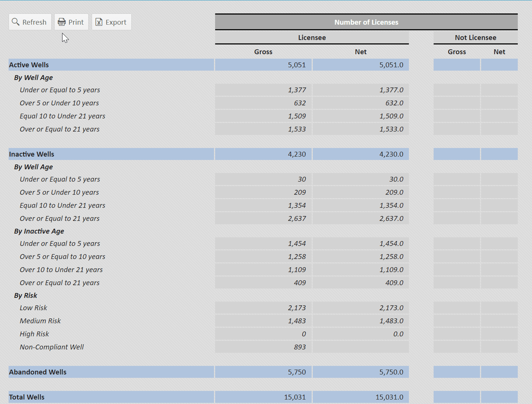Refresh the report data
This screenshot has height=404, width=532.
30,22
